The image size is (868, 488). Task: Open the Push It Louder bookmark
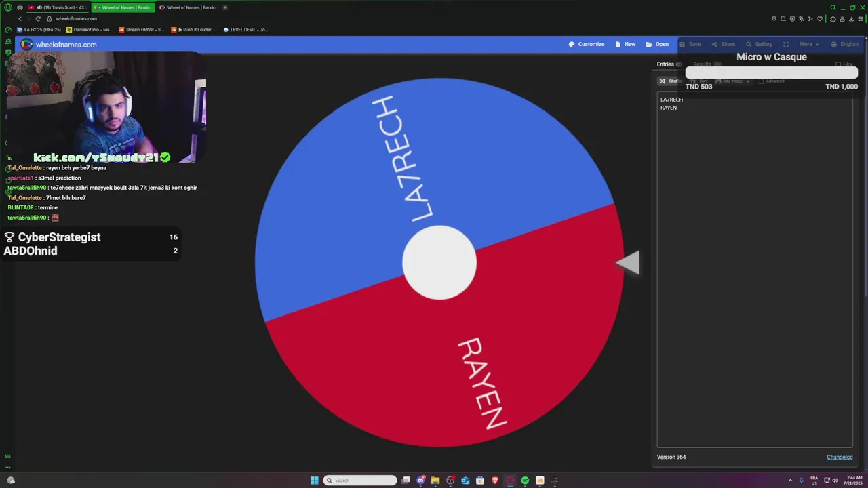[x=193, y=30]
